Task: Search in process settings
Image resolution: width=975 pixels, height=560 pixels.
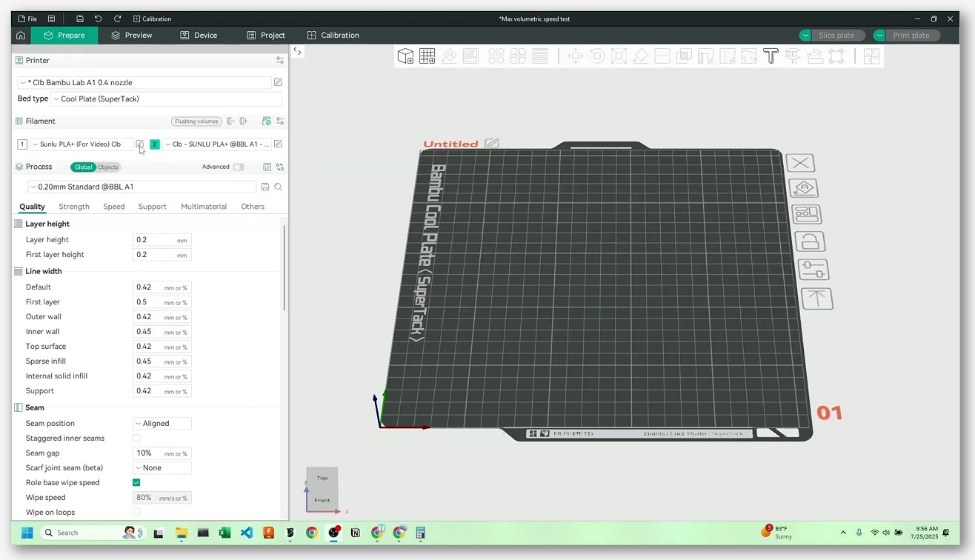Action: click(x=278, y=187)
